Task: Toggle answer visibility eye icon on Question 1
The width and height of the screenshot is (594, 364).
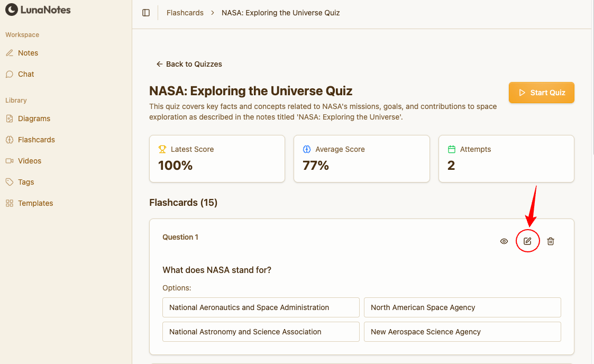Action: (504, 241)
